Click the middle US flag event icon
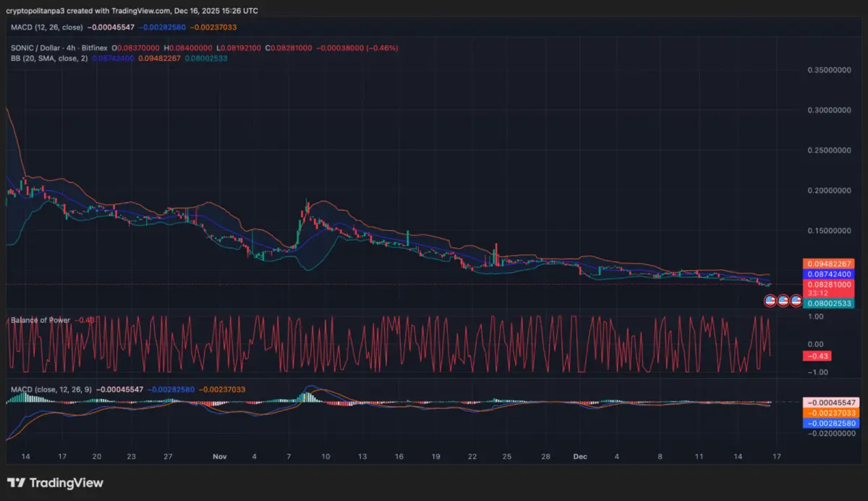Screen dimensions: 868x501 click(x=784, y=300)
